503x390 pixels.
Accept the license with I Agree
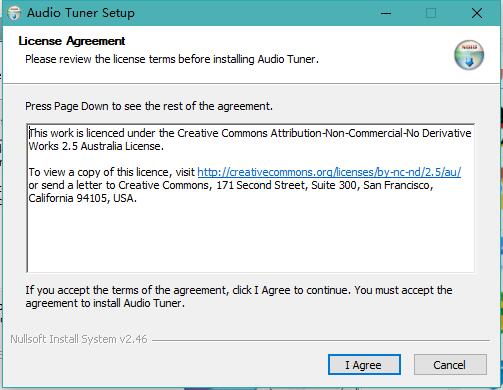point(364,365)
